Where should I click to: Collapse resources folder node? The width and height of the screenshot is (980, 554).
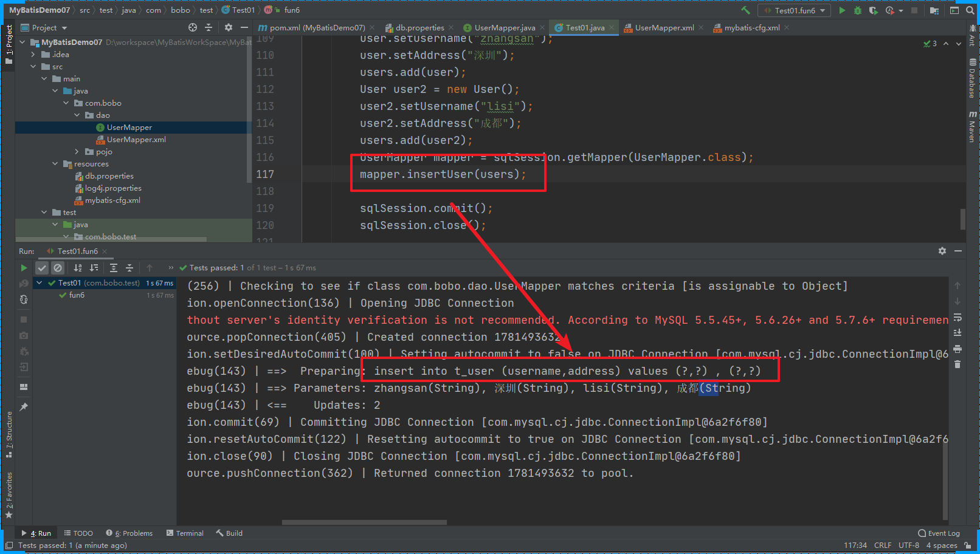pyautogui.click(x=55, y=164)
